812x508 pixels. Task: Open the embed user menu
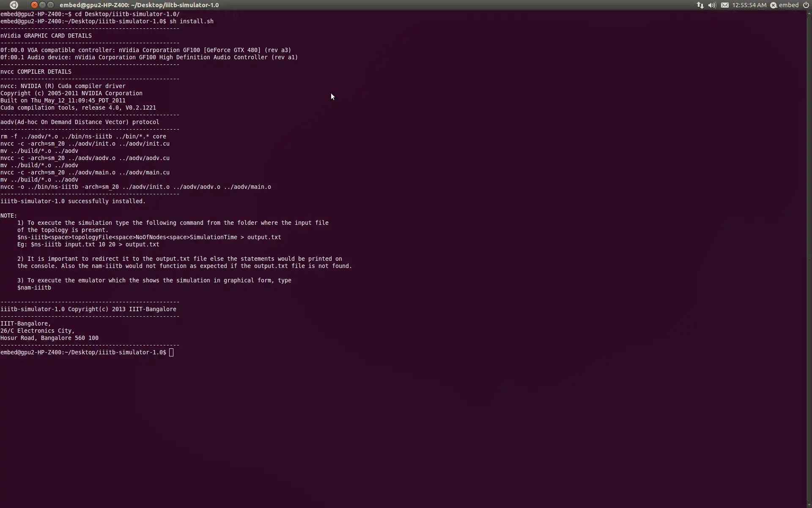coord(788,5)
